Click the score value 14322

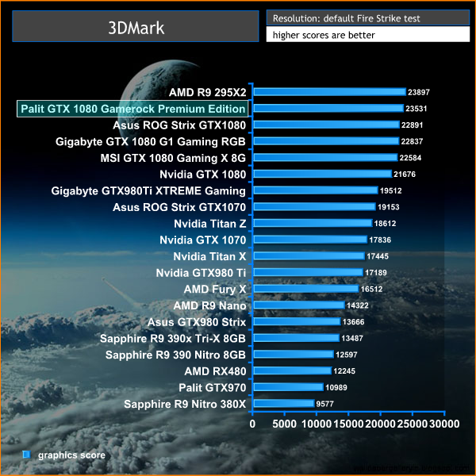(357, 305)
